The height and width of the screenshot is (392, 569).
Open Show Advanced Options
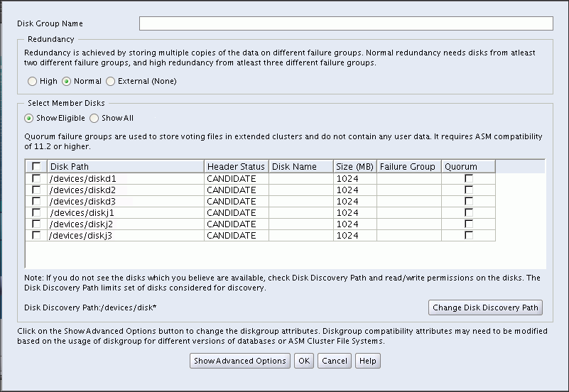click(240, 361)
